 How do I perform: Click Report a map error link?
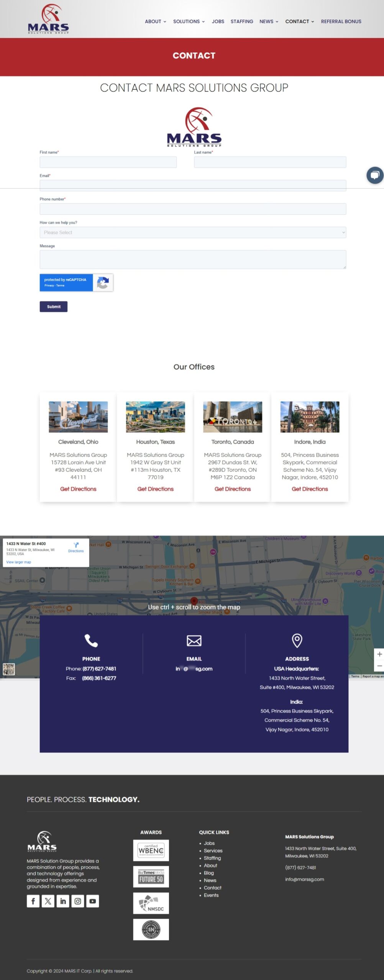coord(373,676)
